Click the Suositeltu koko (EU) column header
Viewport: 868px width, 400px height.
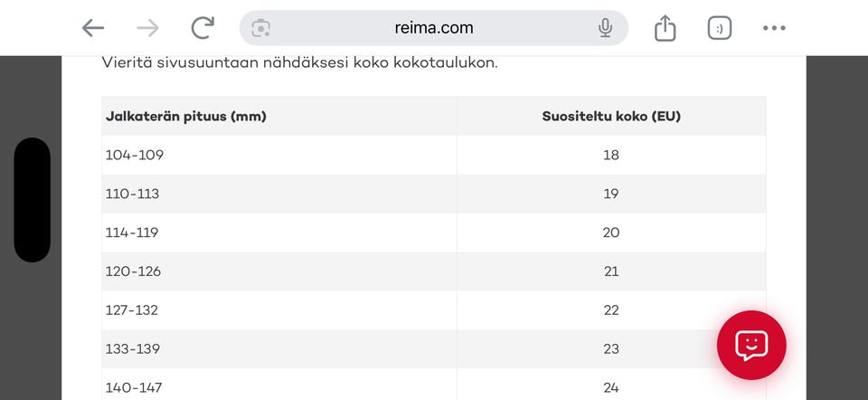coord(611,117)
